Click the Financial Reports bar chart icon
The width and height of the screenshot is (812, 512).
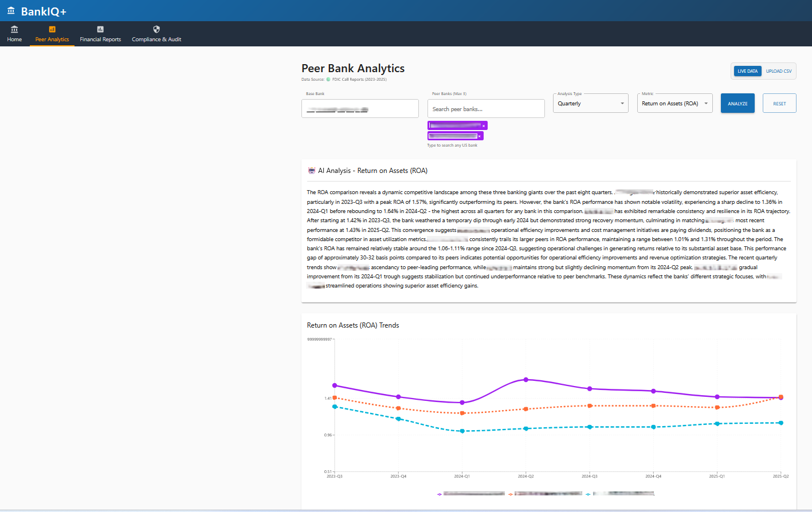tap(100, 29)
